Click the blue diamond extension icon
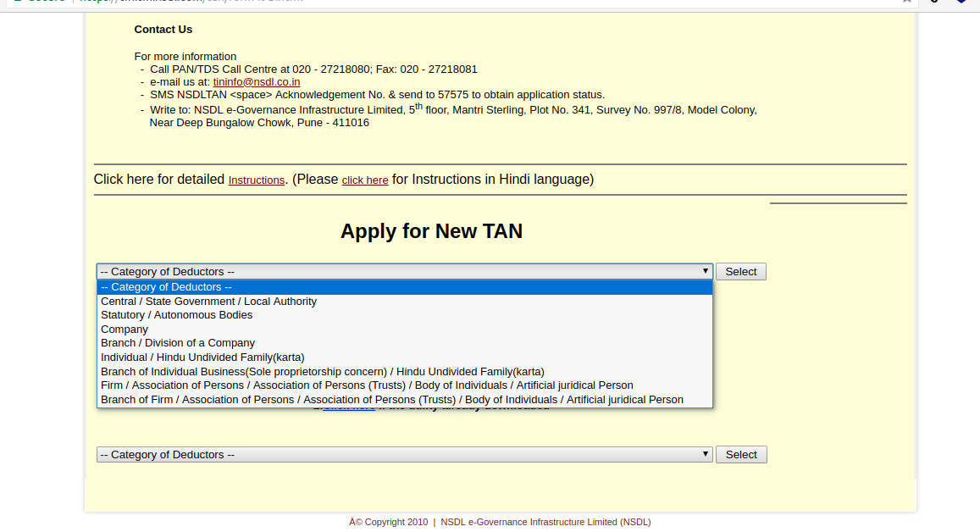Viewport: 980px width, 532px height. point(961,3)
